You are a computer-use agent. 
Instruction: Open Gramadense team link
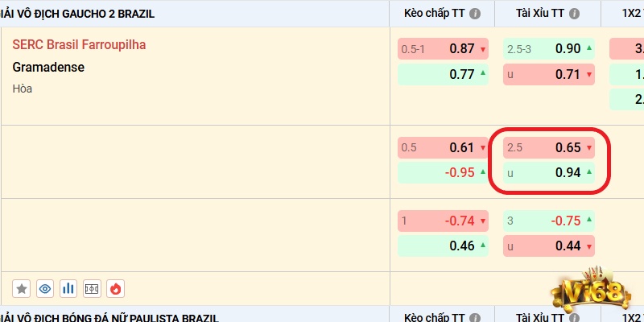pos(48,67)
